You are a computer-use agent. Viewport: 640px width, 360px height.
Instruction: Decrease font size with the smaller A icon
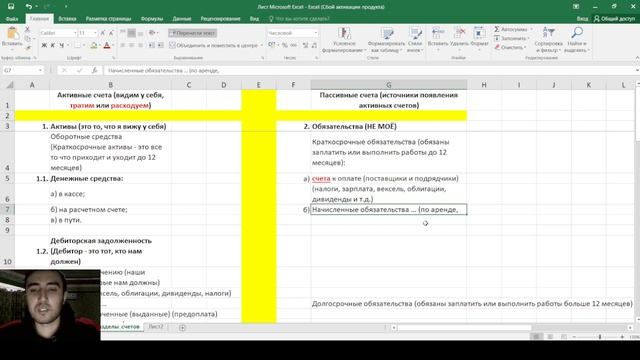(111, 33)
